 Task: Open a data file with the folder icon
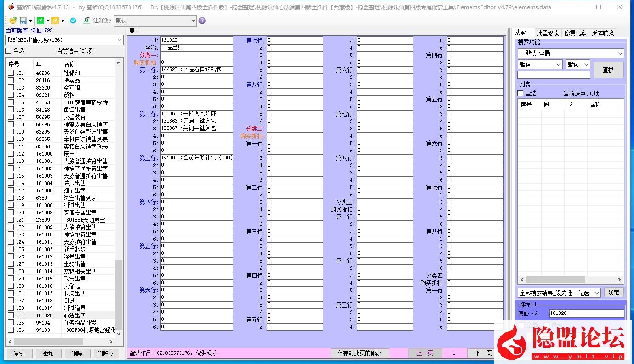click(13, 21)
